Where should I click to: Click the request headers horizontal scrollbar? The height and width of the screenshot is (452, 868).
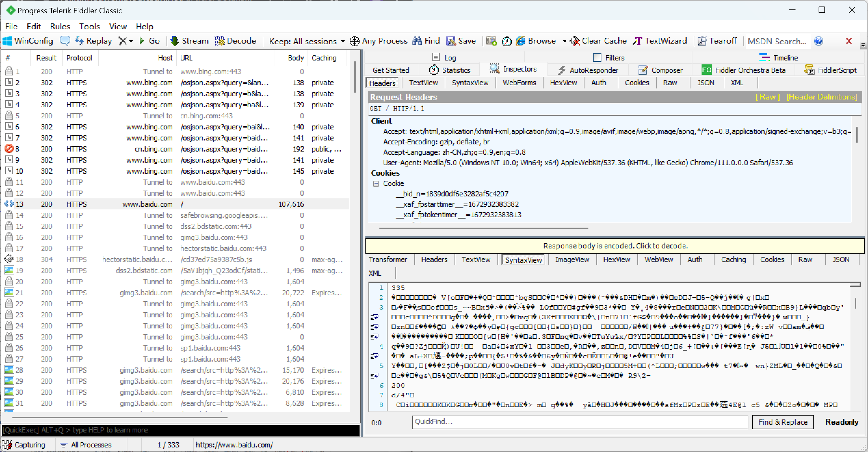pyautogui.click(x=483, y=228)
